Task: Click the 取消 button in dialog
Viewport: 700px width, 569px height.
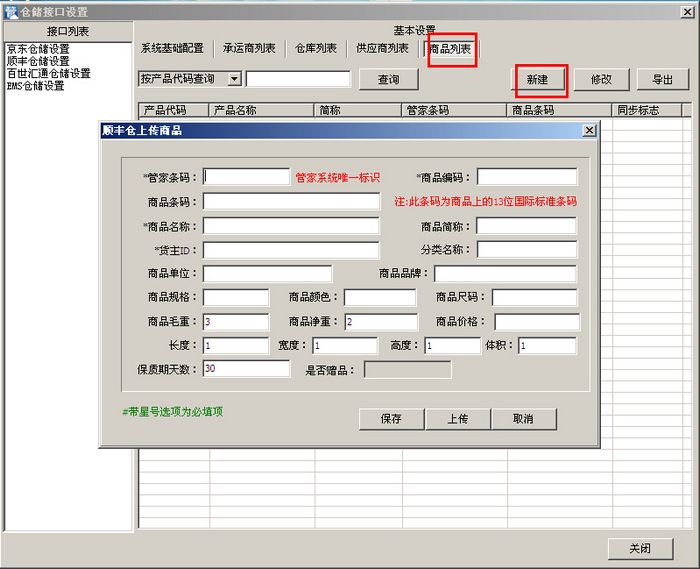Action: coord(524,419)
